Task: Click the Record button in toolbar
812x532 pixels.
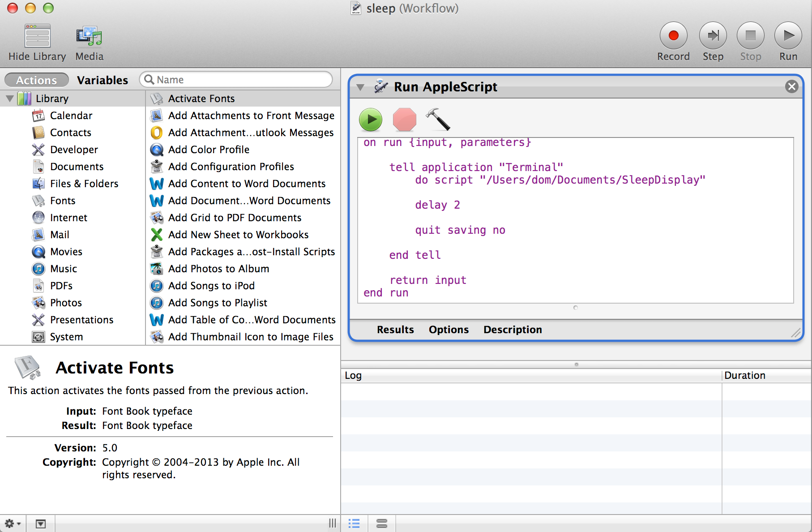Action: [x=673, y=36]
